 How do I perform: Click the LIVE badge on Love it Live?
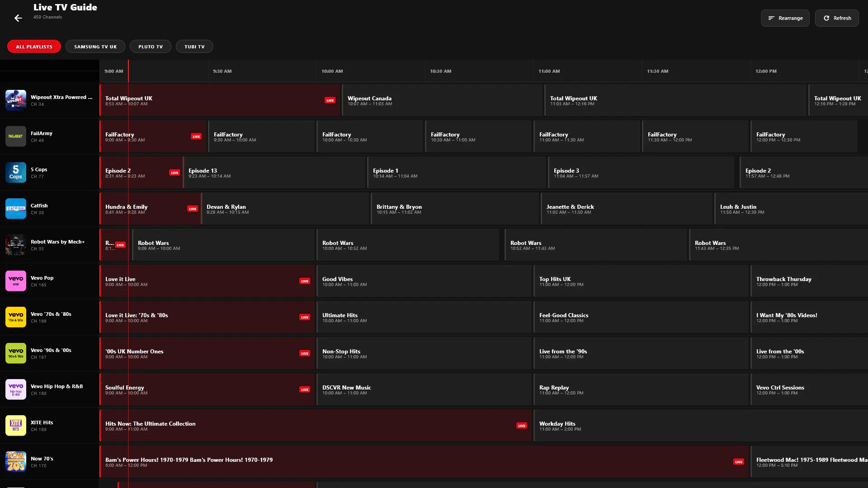click(x=305, y=281)
